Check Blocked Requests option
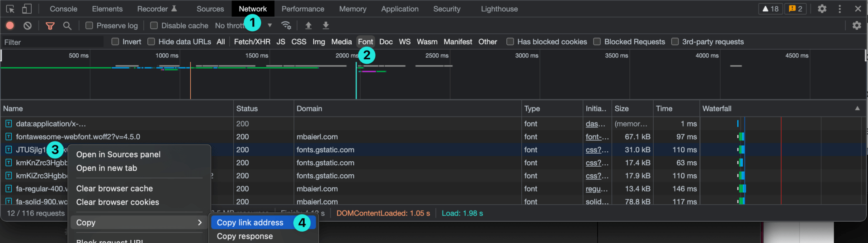Screen dimensions: 868x243 (597, 42)
